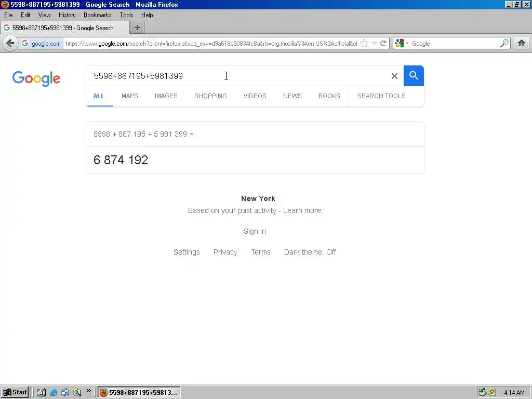Switch to the VIDEOS results tab
This screenshot has height=399, width=532.
(x=255, y=96)
